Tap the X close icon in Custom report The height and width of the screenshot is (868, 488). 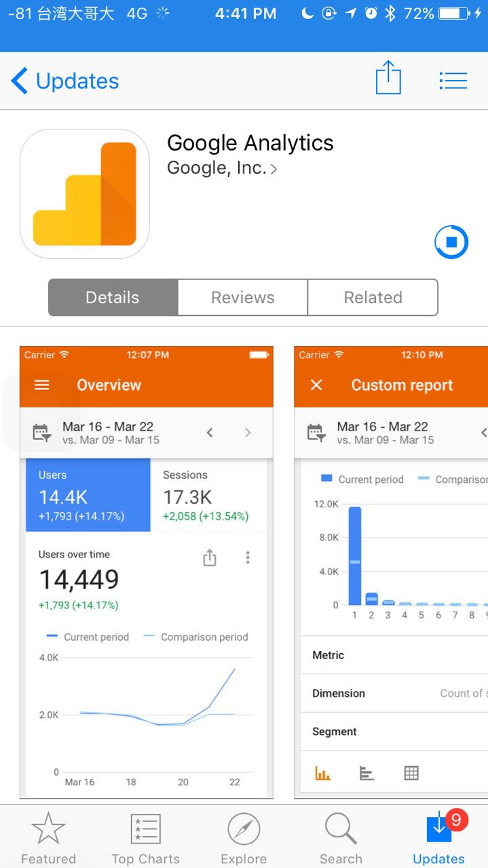[x=316, y=385]
